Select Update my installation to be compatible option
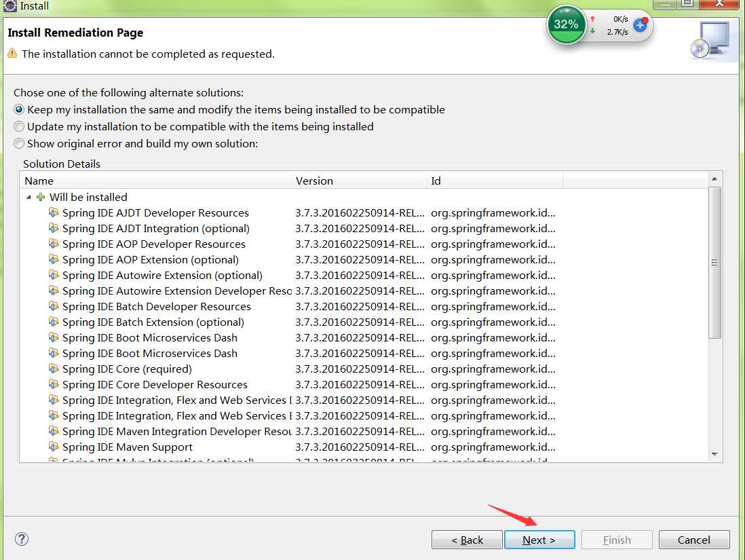Viewport: 745px width, 560px height. coord(193,127)
